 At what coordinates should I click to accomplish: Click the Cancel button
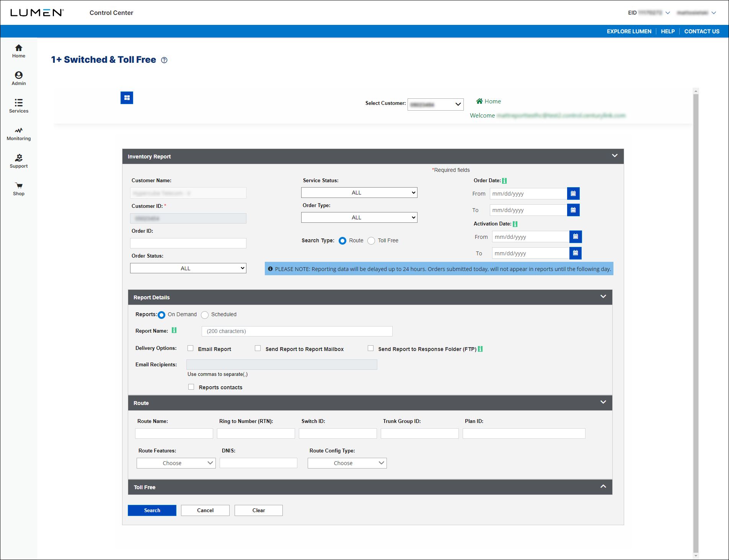(205, 510)
